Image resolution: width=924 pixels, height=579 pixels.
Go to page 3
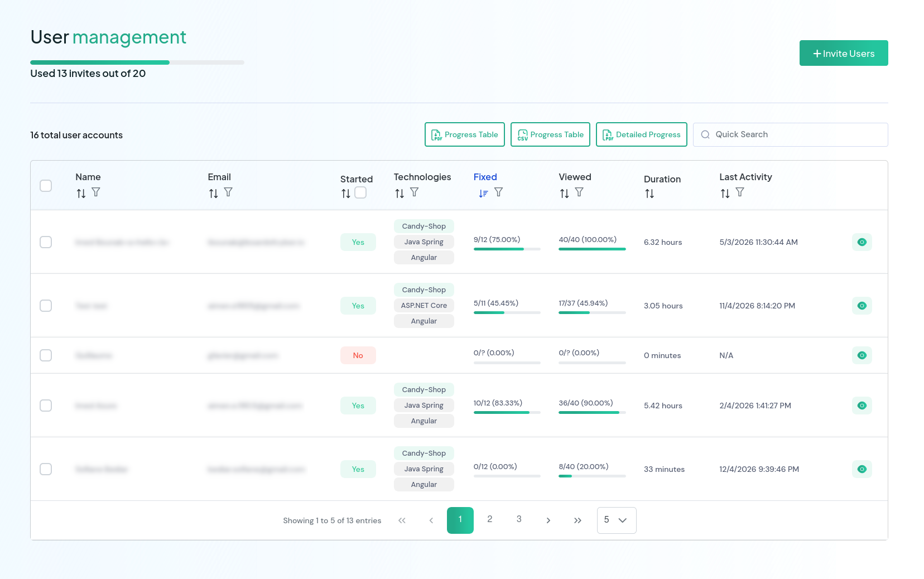coord(519,519)
